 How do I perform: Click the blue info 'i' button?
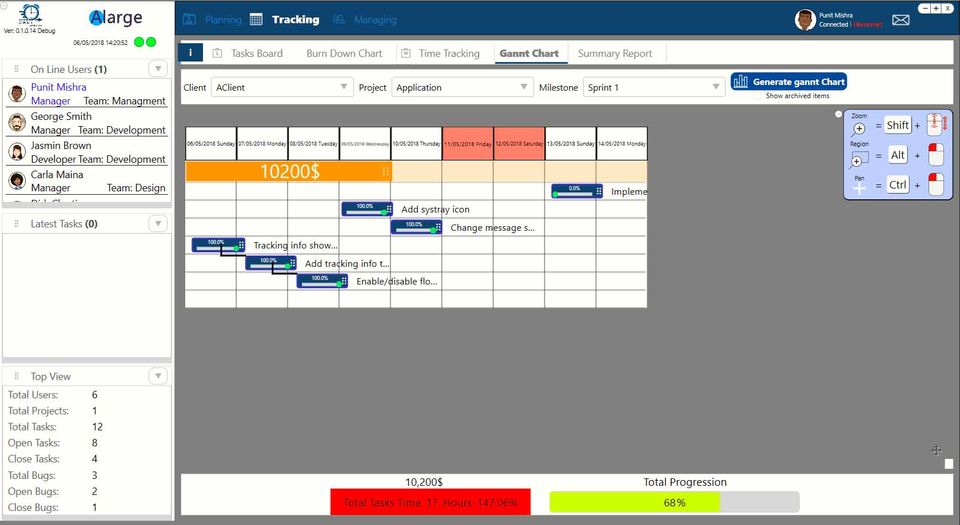[190, 53]
